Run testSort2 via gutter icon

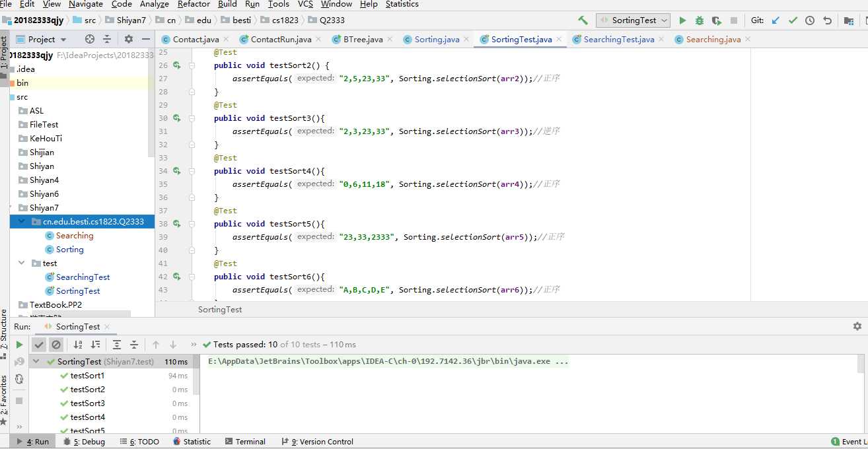click(177, 65)
